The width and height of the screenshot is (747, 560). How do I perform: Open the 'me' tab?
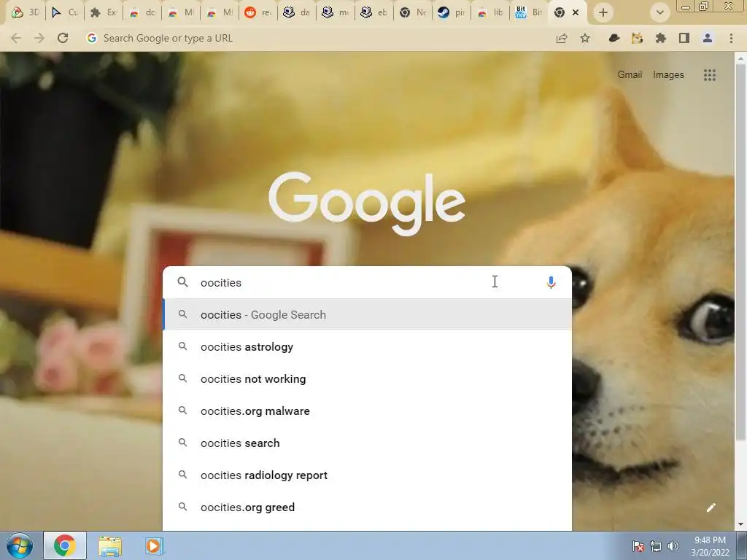[335, 12]
